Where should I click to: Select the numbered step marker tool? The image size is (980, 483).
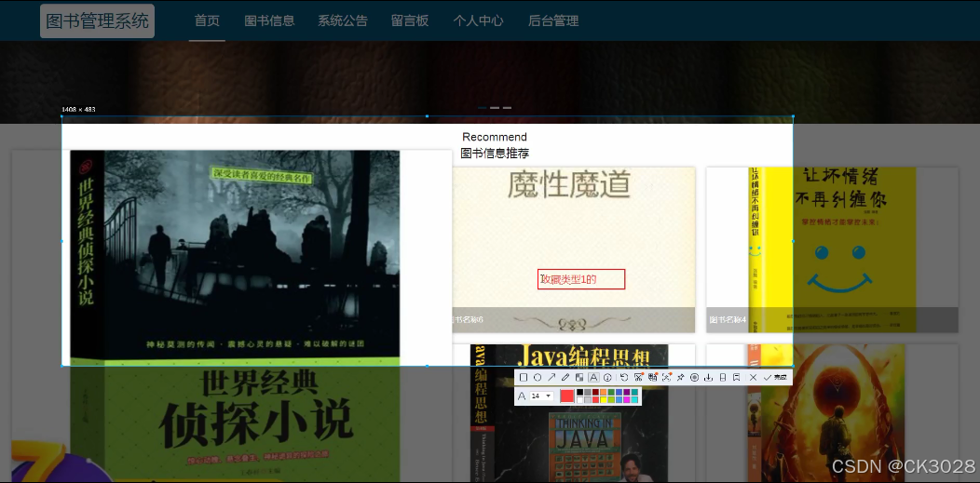pyautogui.click(x=607, y=377)
